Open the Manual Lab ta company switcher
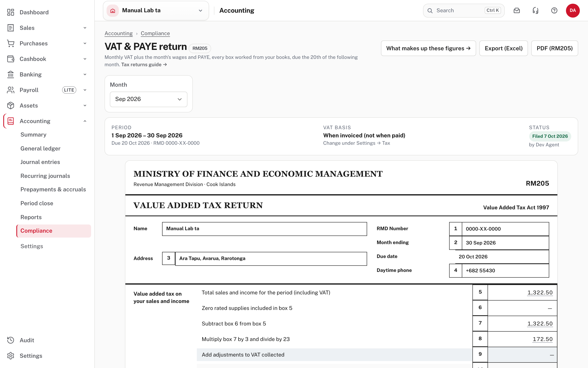Image resolution: width=588 pixels, height=368 pixels. coord(156,10)
